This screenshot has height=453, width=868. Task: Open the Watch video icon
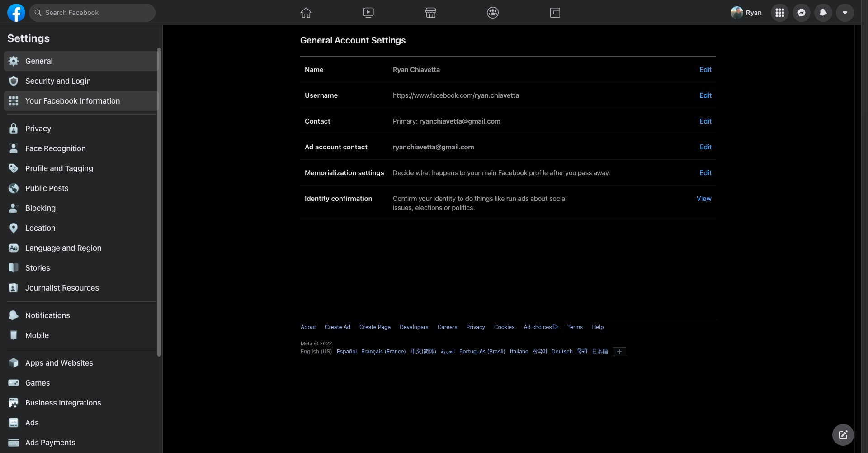tap(368, 13)
